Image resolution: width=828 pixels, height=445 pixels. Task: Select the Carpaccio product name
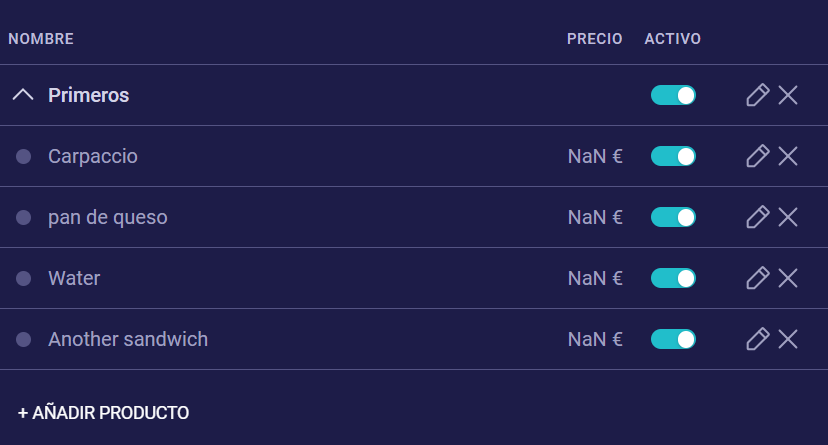(93, 156)
